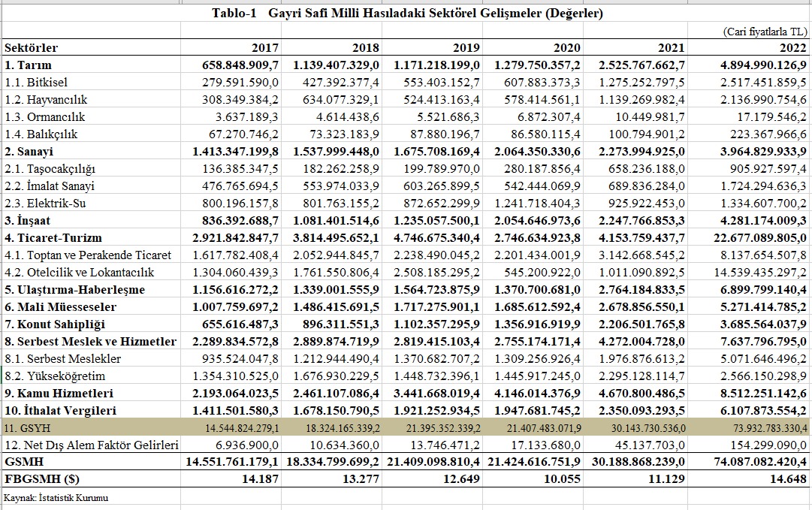Screen dimensions: 812x510
Task: Select the '1.2. Hayvancılık' row label
Action: pyautogui.click(x=46, y=99)
